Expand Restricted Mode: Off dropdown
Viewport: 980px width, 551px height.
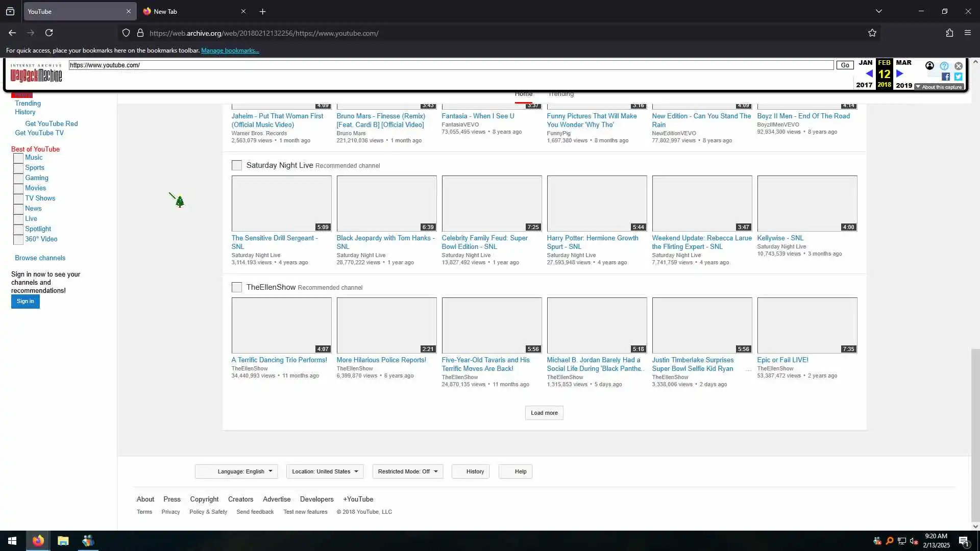[407, 471]
